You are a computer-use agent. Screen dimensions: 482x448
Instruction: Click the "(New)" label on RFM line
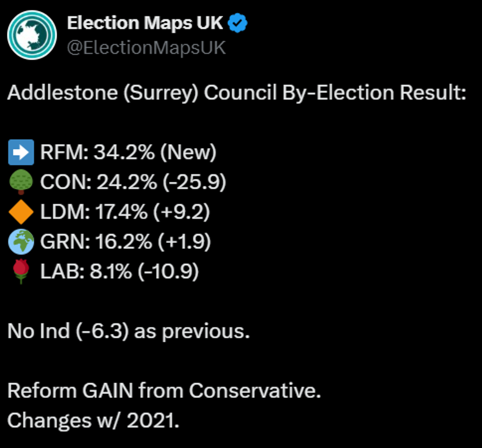(188, 153)
